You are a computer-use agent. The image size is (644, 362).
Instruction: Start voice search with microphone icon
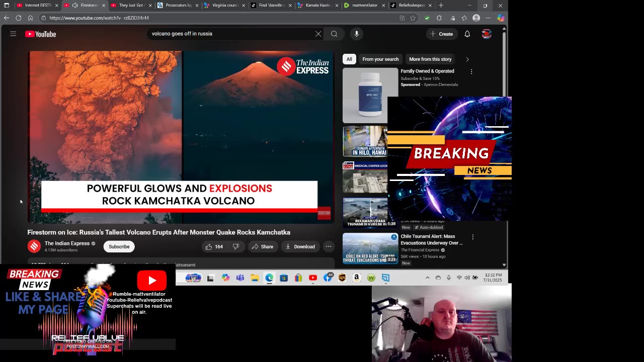click(x=356, y=34)
